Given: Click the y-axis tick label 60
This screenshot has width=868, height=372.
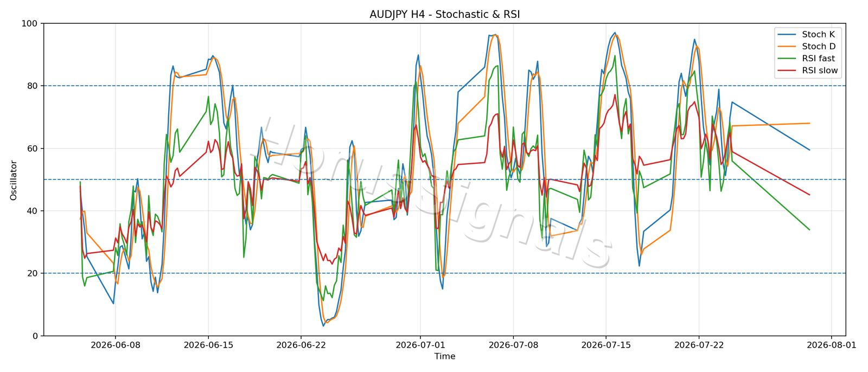Looking at the screenshot, I should (33, 149).
